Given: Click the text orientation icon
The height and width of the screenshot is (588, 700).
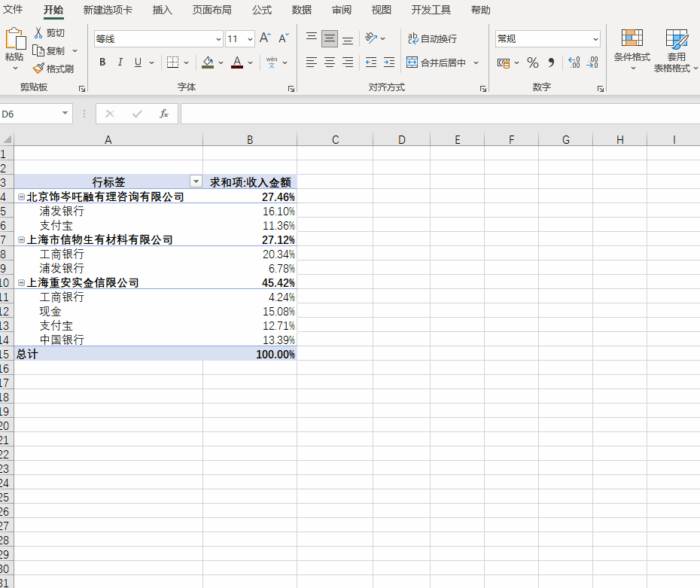Looking at the screenshot, I should pos(371,38).
